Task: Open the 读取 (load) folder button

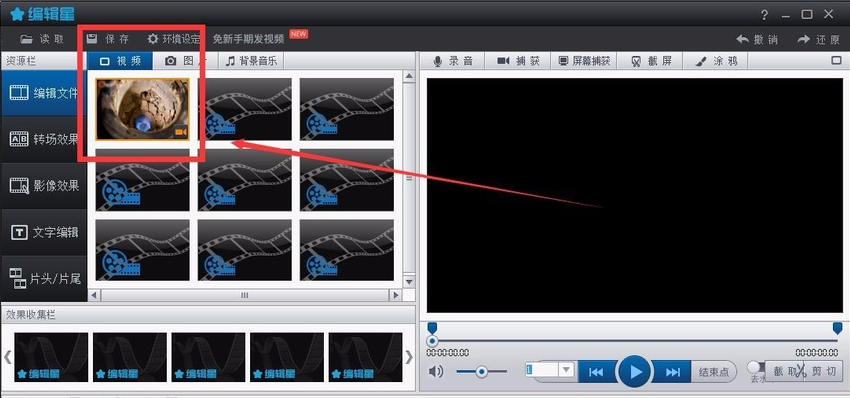Action: (42, 39)
